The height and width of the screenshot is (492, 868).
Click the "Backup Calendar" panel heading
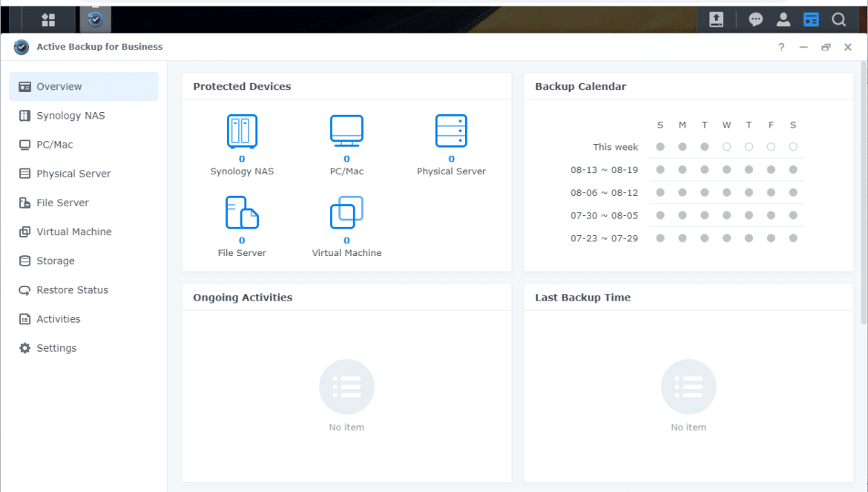pos(581,86)
